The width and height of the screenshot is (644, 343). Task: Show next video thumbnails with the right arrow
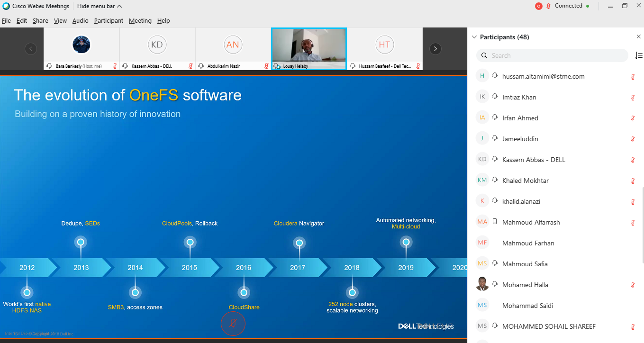(435, 49)
